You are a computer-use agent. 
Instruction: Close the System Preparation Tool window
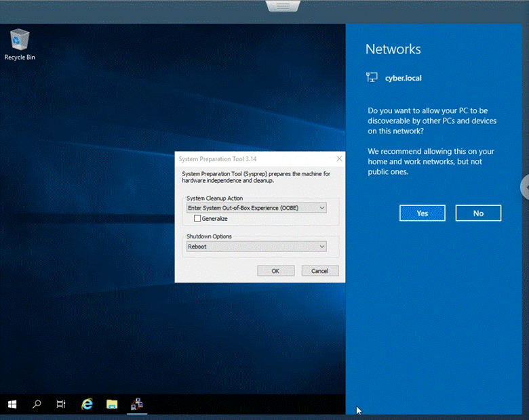tap(339, 159)
